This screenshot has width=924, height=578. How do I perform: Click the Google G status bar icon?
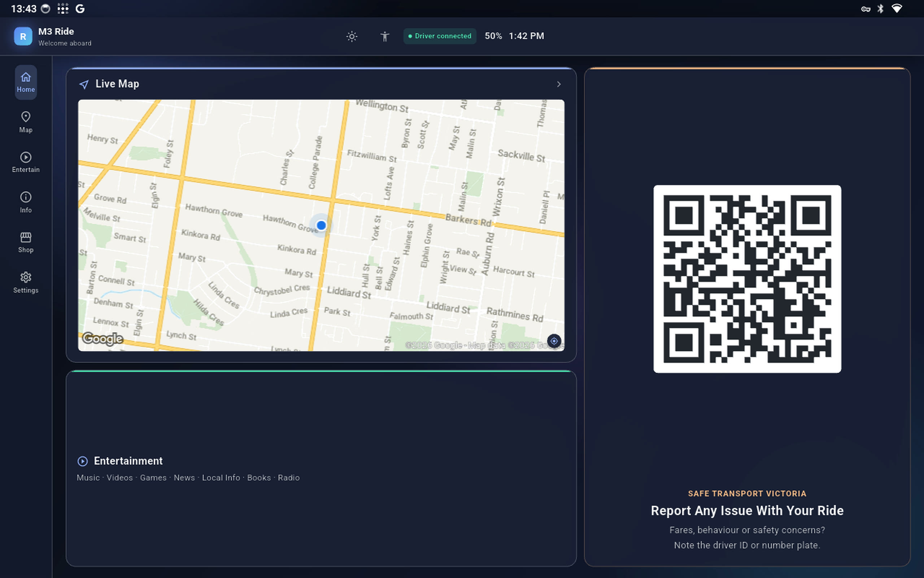tap(80, 9)
